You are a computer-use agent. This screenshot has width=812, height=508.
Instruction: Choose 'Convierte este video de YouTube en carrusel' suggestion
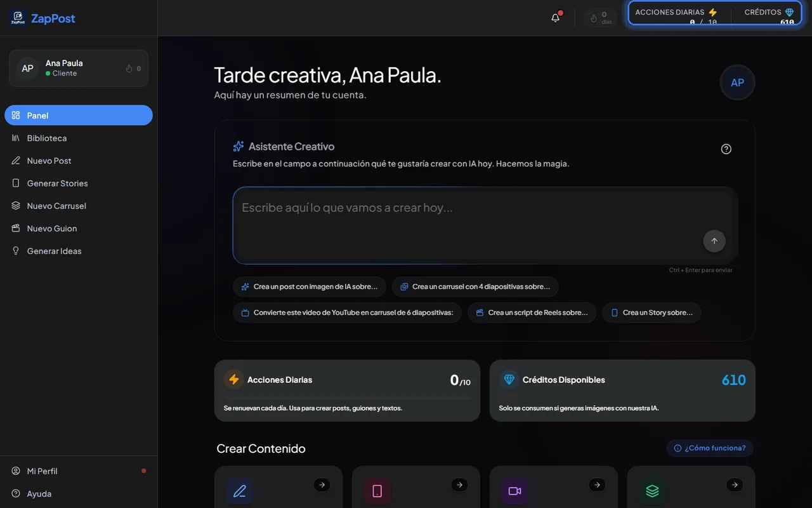(x=347, y=312)
